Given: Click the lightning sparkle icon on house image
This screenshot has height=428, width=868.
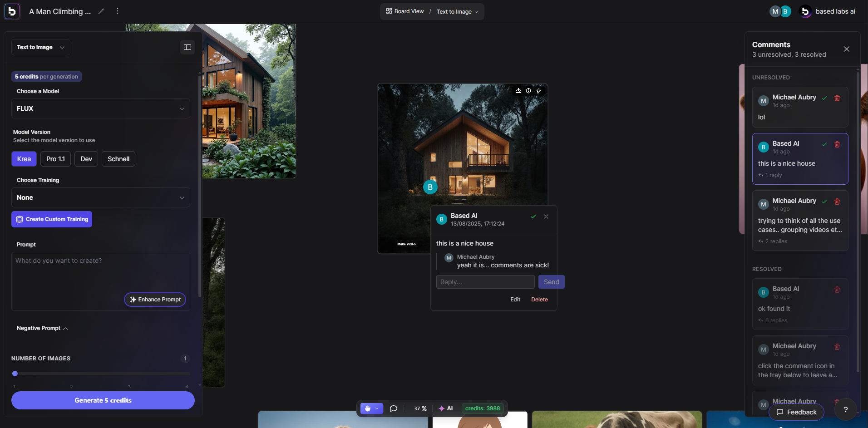Looking at the screenshot, I should (x=538, y=91).
